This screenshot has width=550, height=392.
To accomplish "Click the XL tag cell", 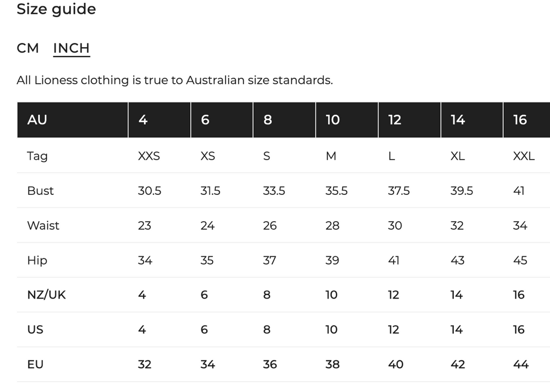I will (x=458, y=156).
